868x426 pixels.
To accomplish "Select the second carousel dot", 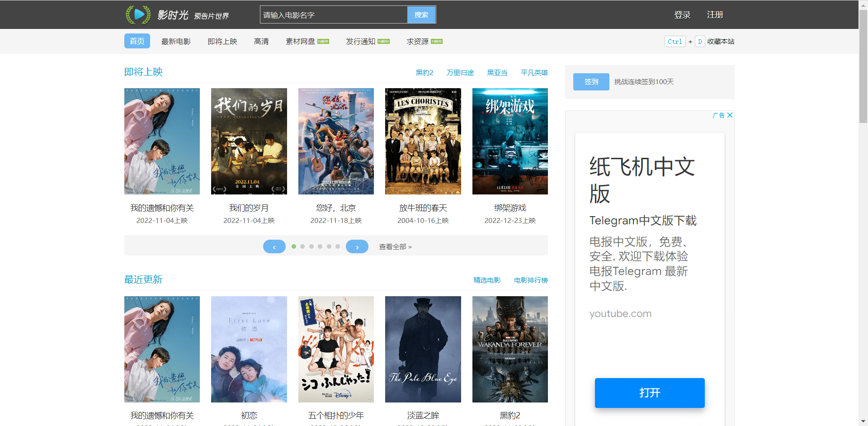I will [302, 246].
